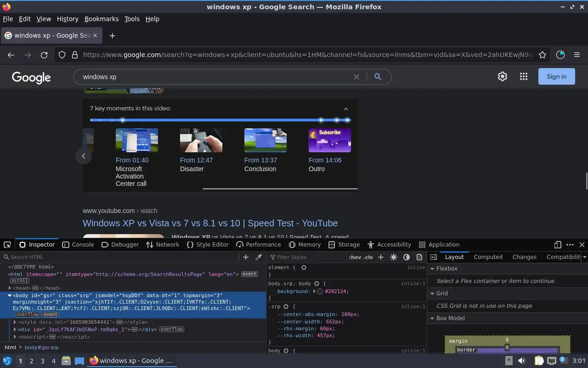The width and height of the screenshot is (588, 368).
Task: Open sidebar tabs overflow dropdown
Action: point(584,257)
